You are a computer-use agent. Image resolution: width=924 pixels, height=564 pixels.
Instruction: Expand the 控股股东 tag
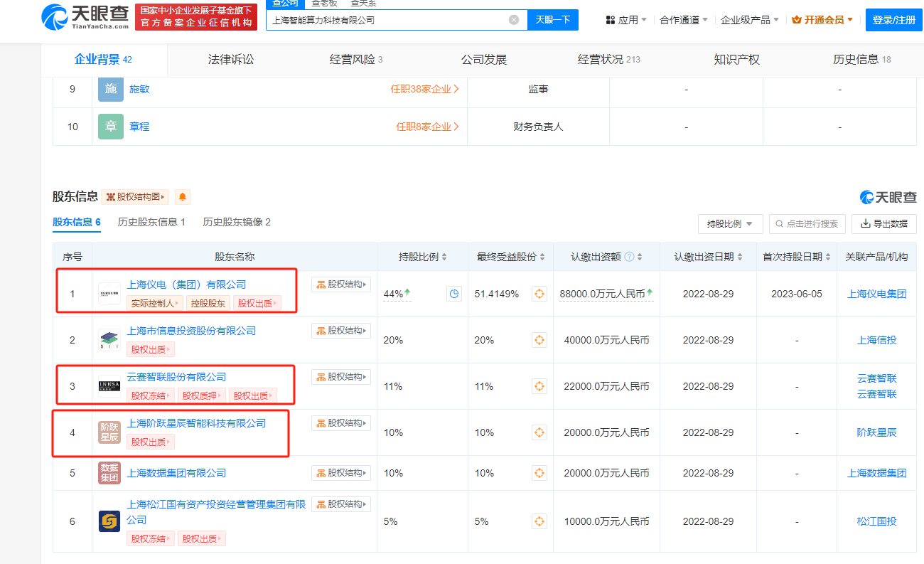click(208, 303)
